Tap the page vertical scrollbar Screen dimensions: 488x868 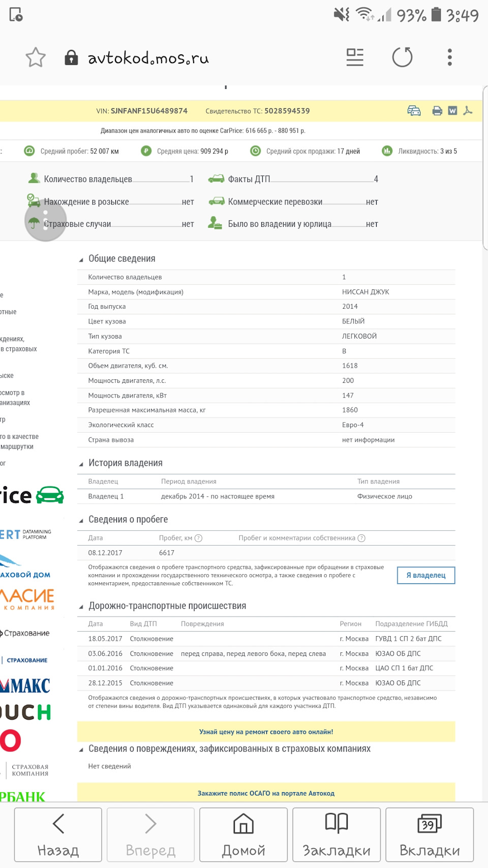point(485,168)
